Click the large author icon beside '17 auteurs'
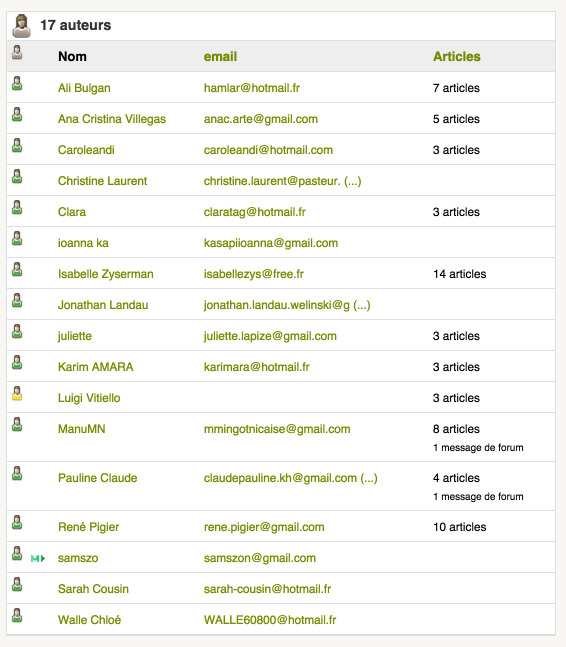 (21, 26)
